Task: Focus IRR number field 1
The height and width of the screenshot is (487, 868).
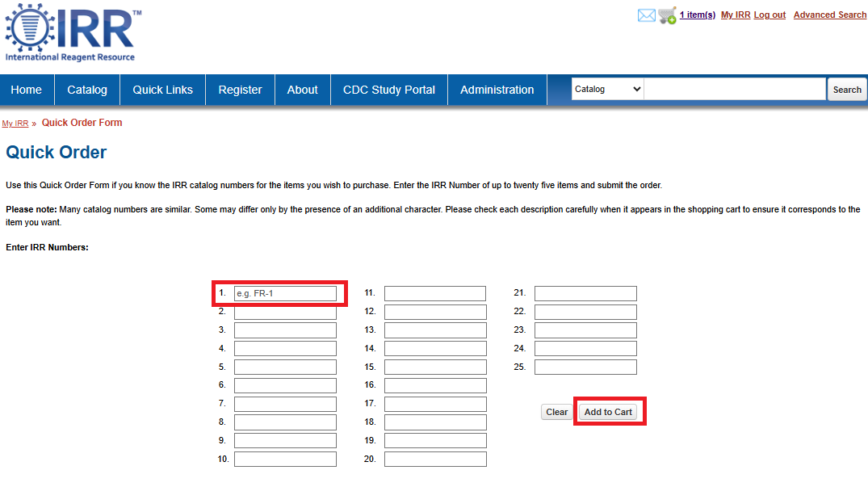Action: coord(285,293)
